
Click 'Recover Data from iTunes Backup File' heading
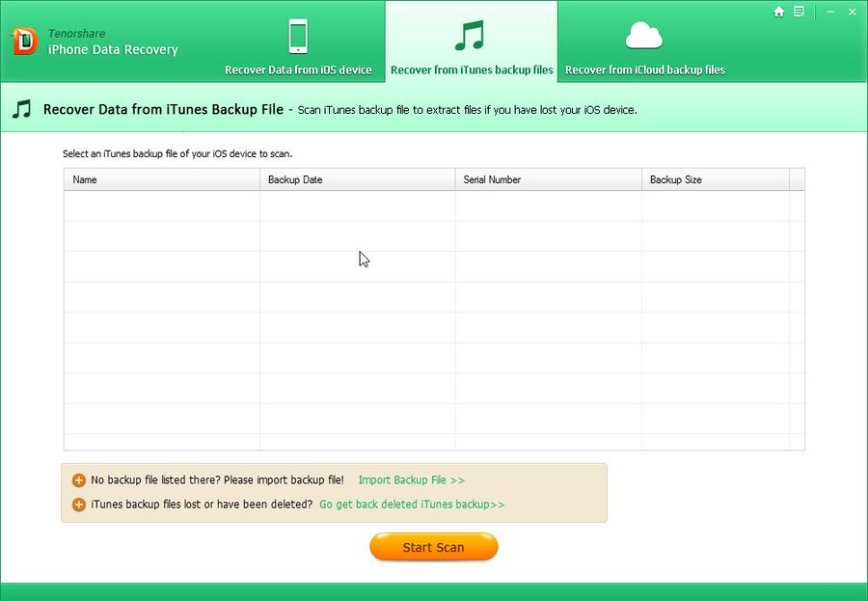[x=163, y=110]
